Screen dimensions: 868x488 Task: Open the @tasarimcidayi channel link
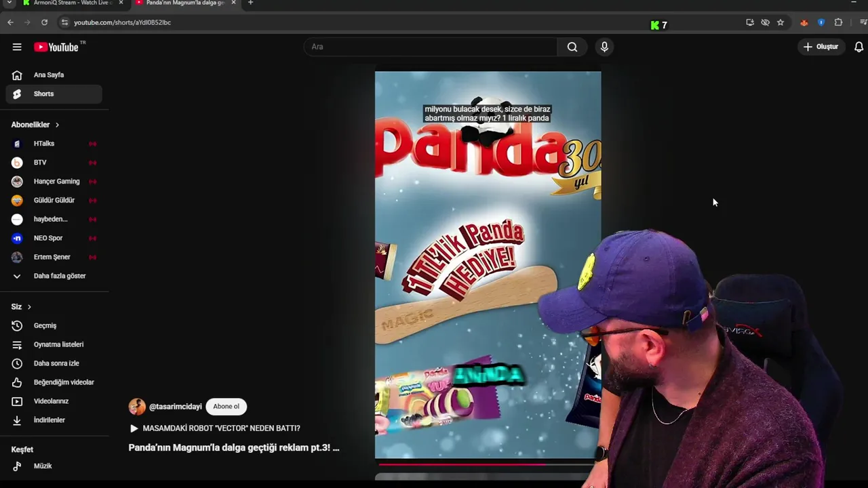point(176,407)
